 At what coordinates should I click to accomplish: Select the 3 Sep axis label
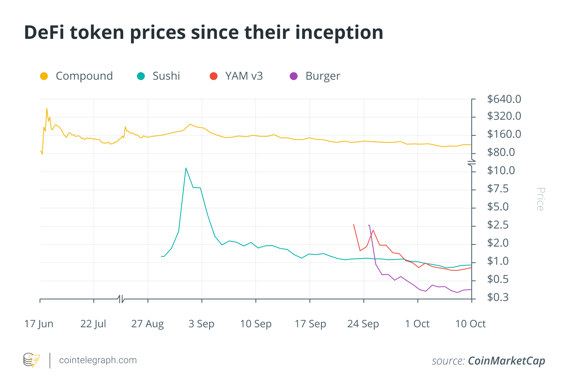[201, 324]
